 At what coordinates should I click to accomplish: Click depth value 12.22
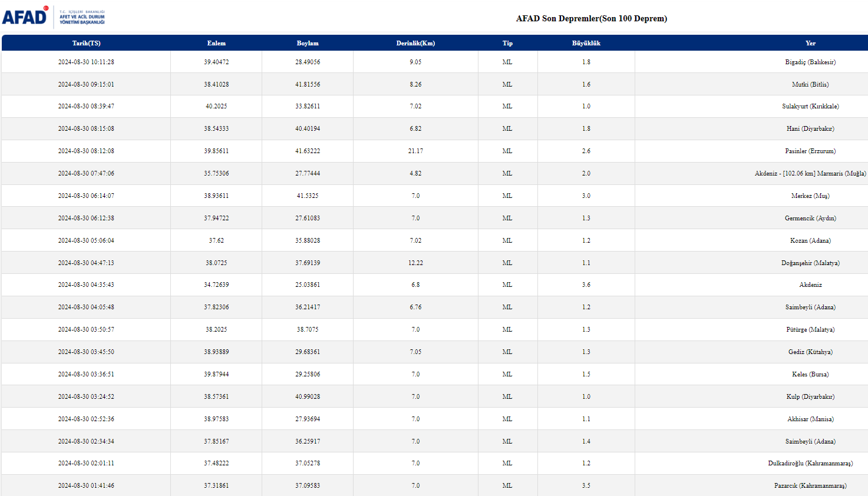point(415,263)
